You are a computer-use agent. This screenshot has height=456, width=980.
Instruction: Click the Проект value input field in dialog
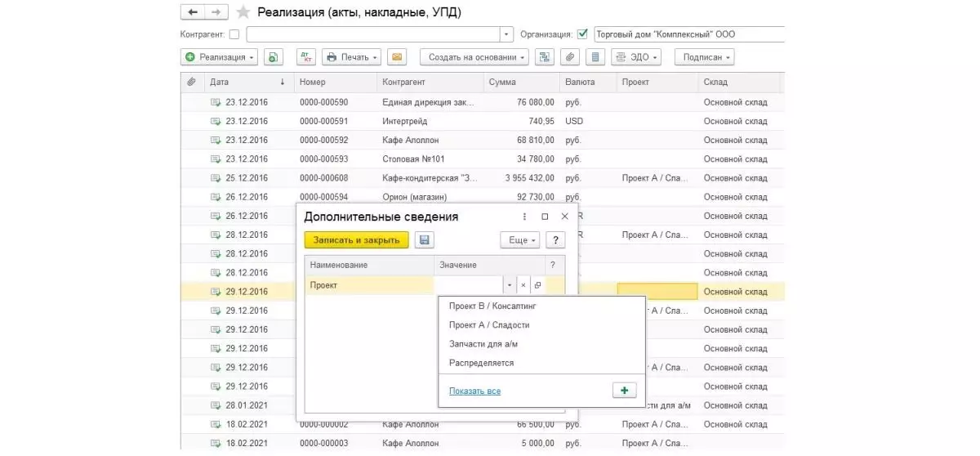(469, 285)
